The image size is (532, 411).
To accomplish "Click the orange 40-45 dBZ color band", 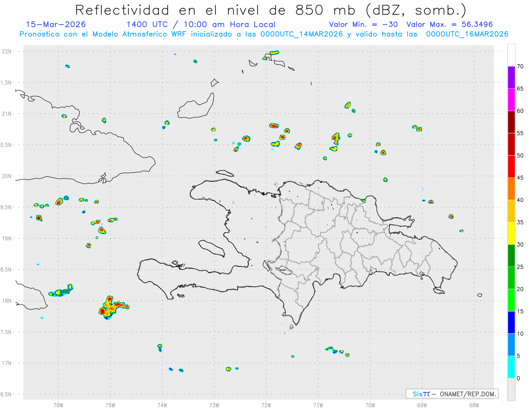I will [511, 189].
